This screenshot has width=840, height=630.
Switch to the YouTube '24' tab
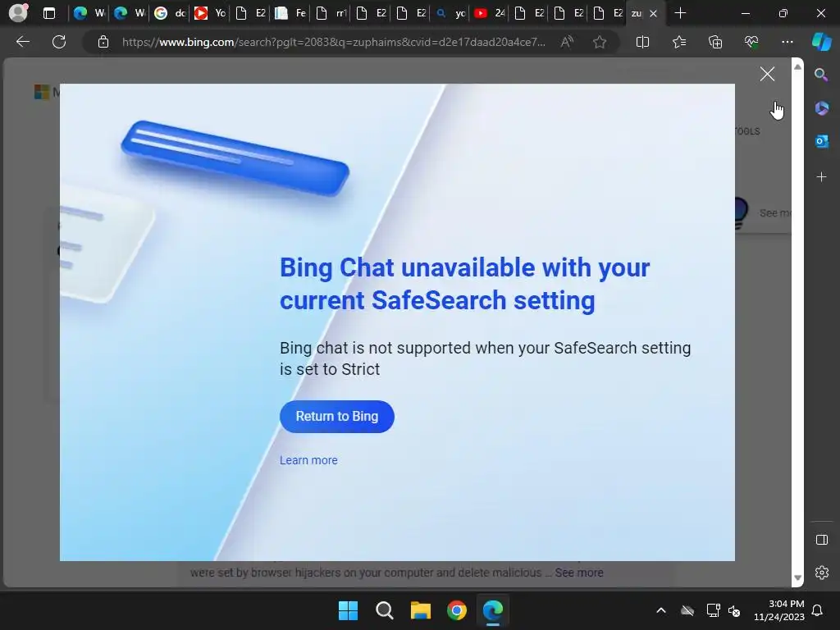pyautogui.click(x=490, y=13)
